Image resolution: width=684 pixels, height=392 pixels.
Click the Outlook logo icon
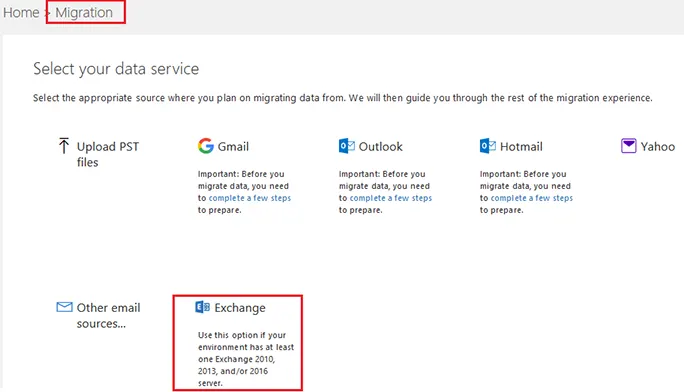click(x=347, y=146)
